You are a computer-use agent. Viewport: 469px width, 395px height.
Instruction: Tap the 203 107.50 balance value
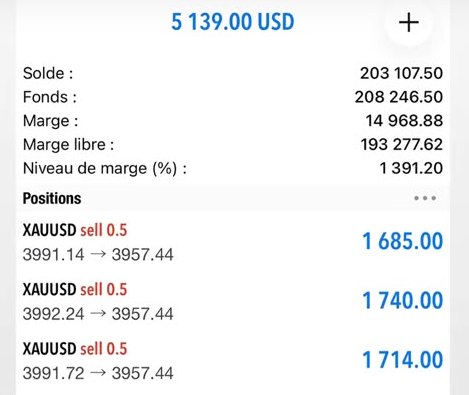[x=401, y=73]
